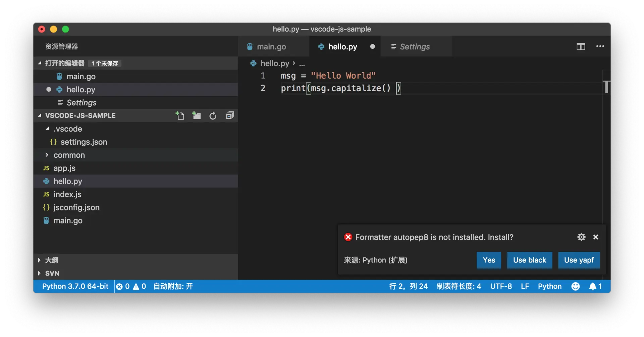The width and height of the screenshot is (644, 337).
Task: Open notification settings gear icon
Action: pyautogui.click(x=581, y=237)
